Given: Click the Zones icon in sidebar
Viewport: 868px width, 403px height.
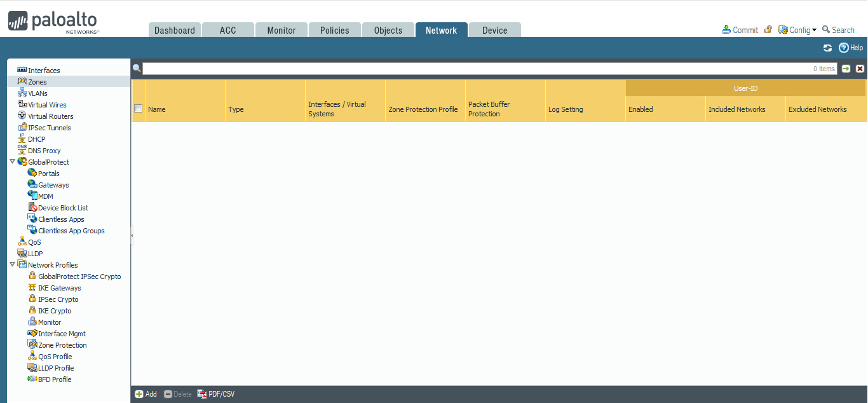Looking at the screenshot, I should (x=22, y=81).
